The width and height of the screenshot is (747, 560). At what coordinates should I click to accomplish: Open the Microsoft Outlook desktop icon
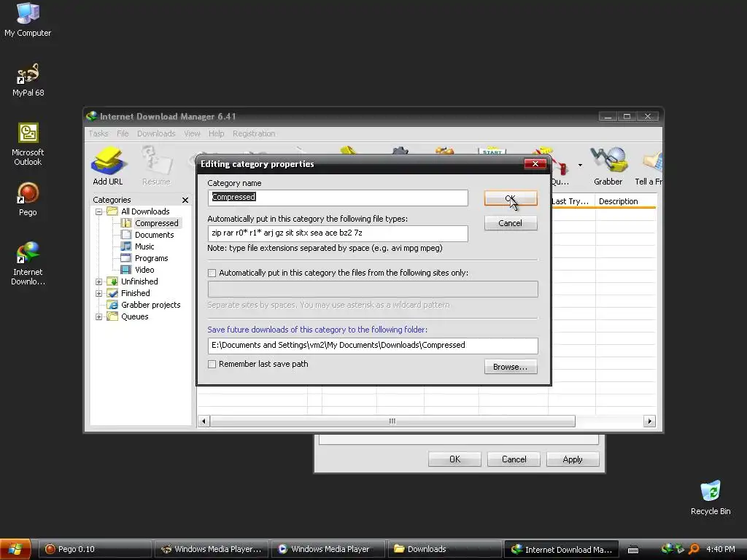coord(28,144)
